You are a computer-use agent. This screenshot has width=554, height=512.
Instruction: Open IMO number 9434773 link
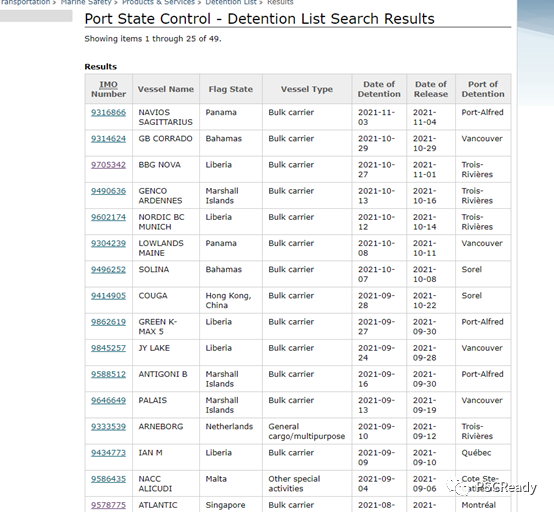pos(108,452)
